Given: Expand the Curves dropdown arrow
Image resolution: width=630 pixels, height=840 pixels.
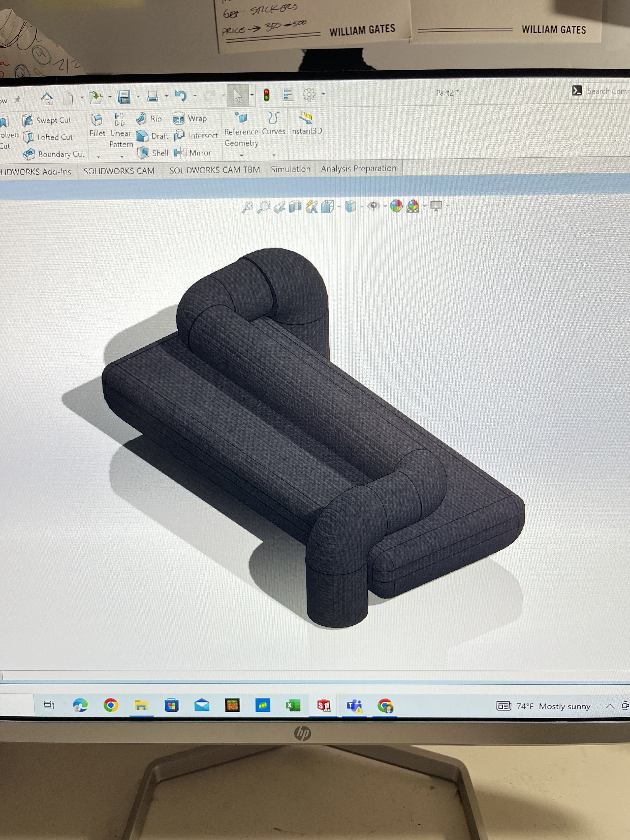Looking at the screenshot, I should [274, 155].
